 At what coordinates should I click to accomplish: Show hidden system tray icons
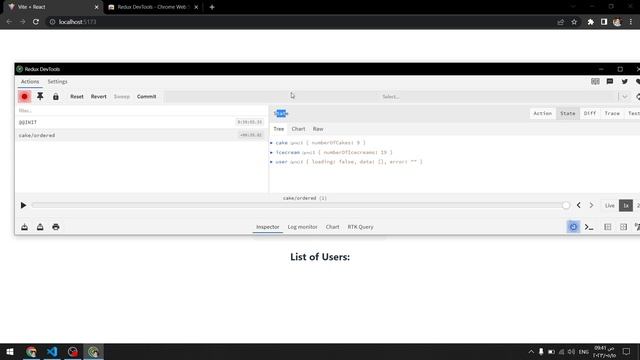pos(531,351)
